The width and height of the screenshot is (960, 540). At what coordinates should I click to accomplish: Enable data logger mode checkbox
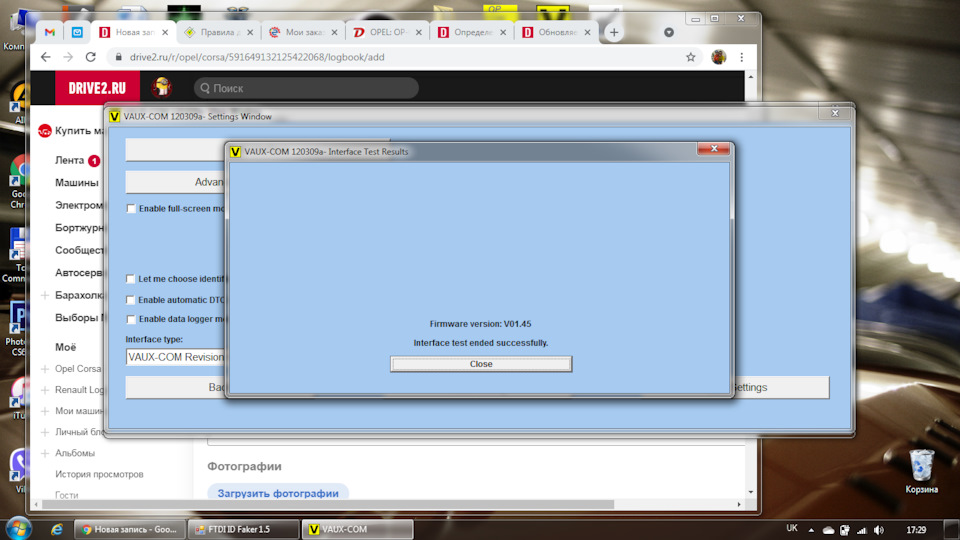pos(130,319)
